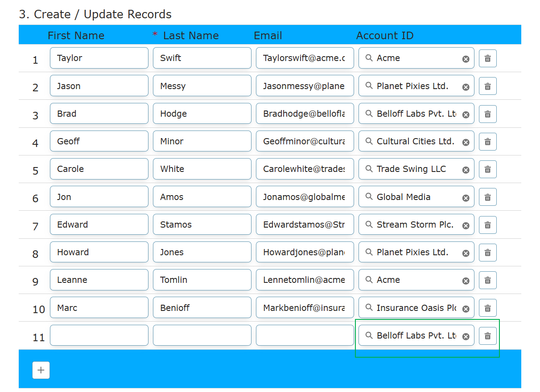Open search icon in row 1 Acme lookup
Image resolution: width=540 pixels, height=392 pixels.
click(369, 58)
